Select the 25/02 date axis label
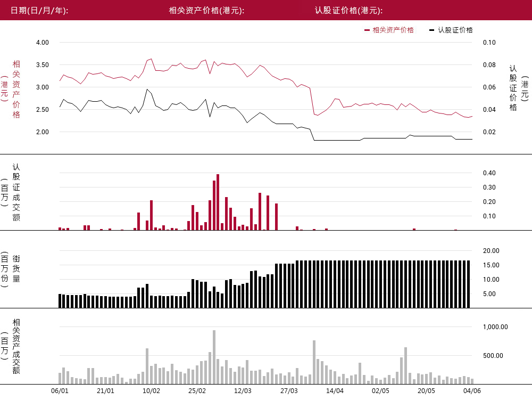532x400 pixels. click(x=197, y=391)
